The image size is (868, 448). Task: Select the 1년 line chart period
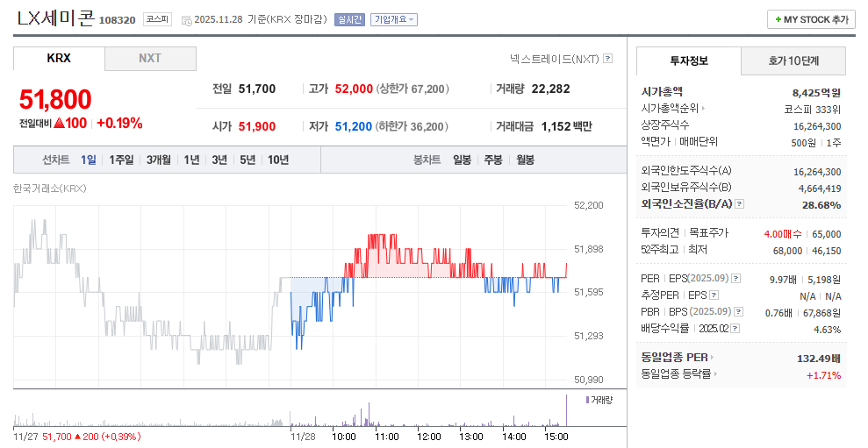pos(191,160)
